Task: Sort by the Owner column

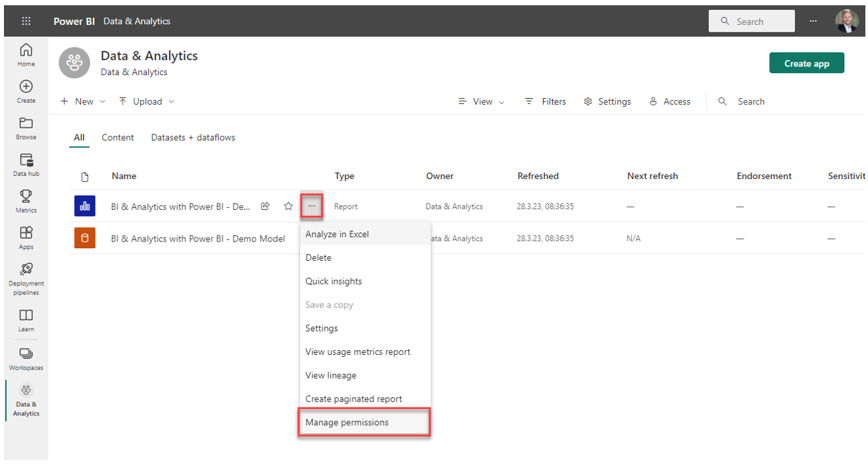Action: point(440,176)
